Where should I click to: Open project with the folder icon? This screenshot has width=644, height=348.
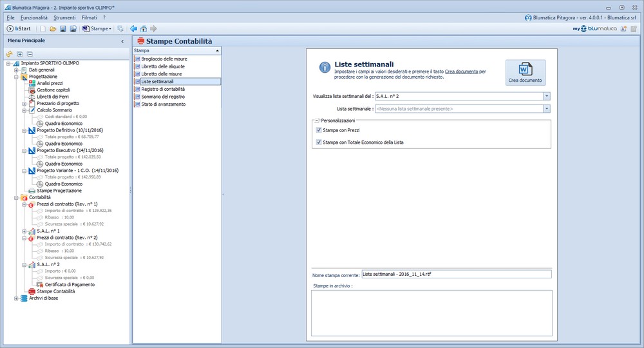click(53, 29)
